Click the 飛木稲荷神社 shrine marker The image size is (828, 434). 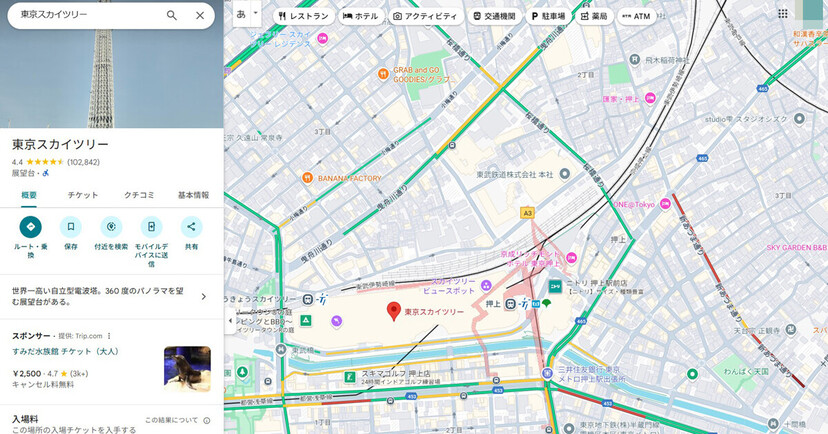pos(635,60)
